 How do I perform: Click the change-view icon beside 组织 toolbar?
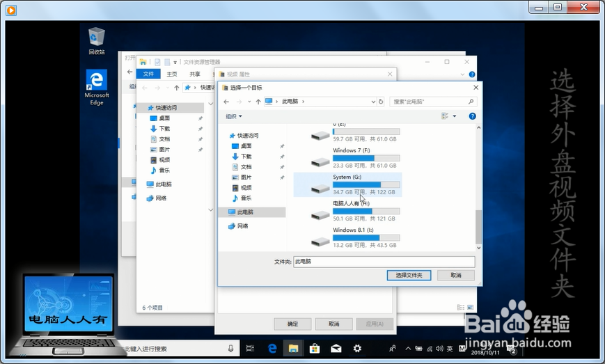click(x=445, y=116)
